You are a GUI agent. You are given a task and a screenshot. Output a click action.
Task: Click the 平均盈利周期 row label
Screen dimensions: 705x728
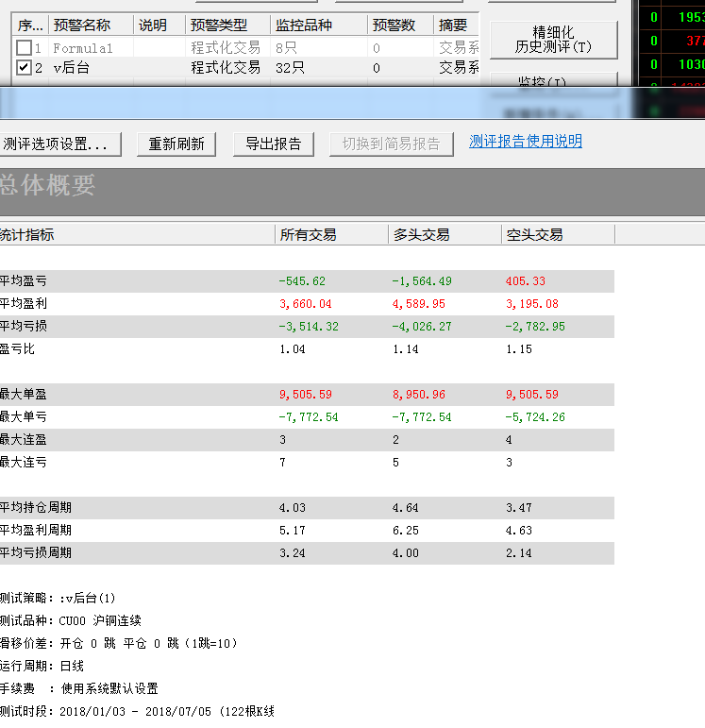(x=36, y=531)
